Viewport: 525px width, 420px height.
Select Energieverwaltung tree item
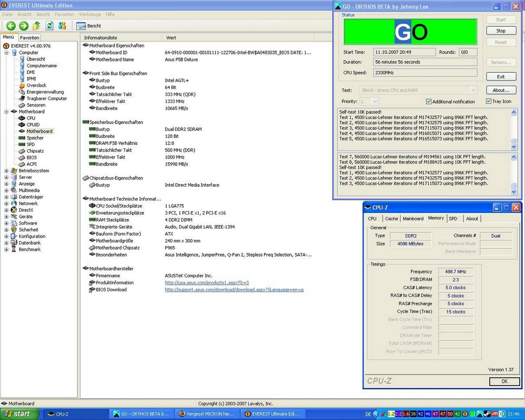point(45,92)
